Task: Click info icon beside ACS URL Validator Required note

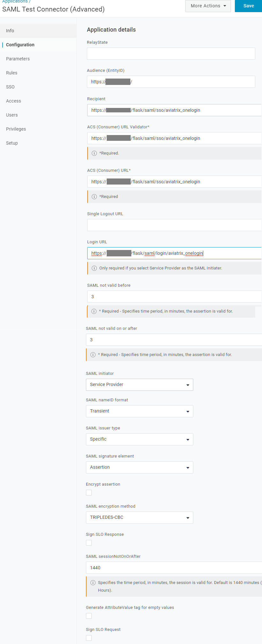Action: 94,153
